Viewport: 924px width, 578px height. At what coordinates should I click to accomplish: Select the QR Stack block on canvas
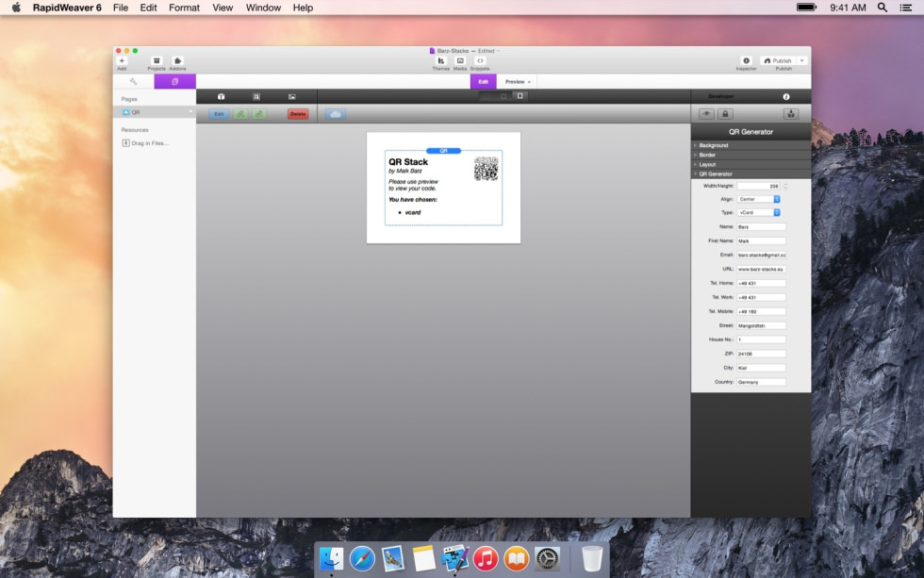click(x=443, y=188)
